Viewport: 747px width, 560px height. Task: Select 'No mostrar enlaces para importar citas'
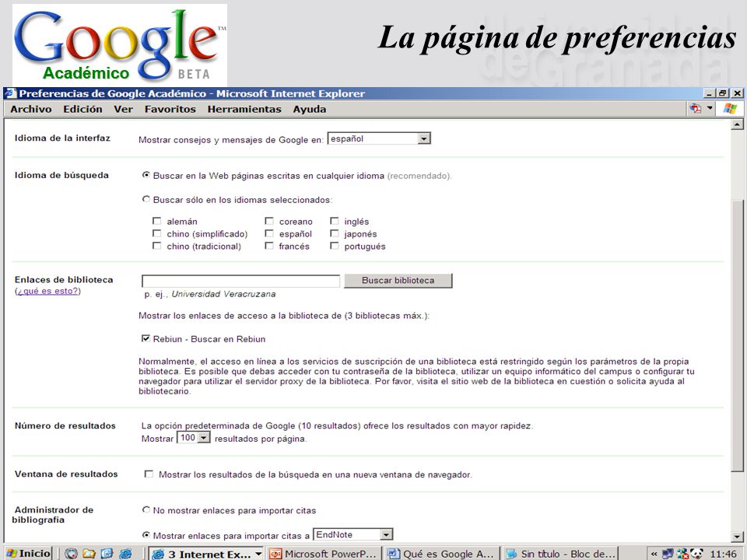pos(146,509)
